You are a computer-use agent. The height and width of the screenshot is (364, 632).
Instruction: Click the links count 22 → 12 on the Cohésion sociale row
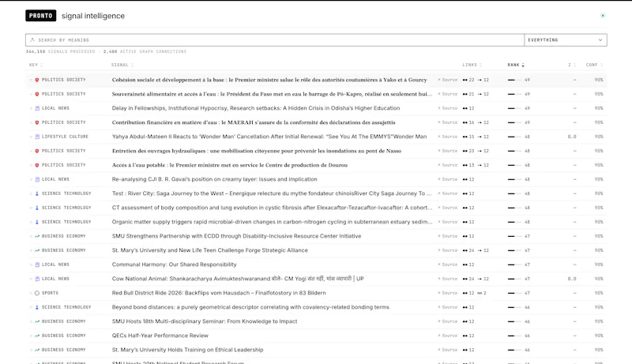(476, 80)
